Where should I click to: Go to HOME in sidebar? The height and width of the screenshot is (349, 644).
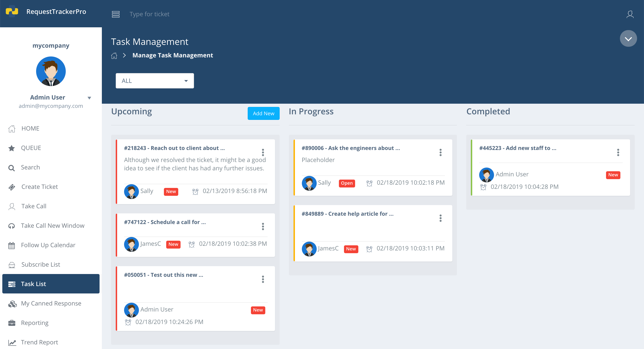pos(51,128)
